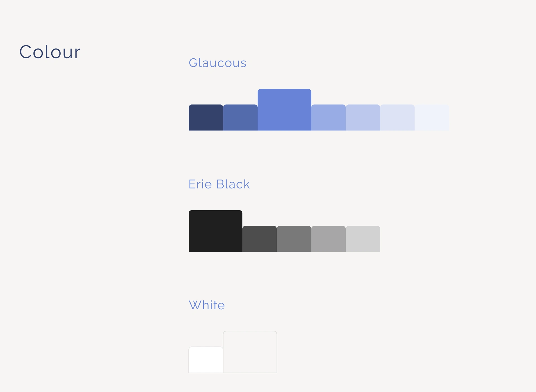Select the darkest navy Glaucous swatch
The height and width of the screenshot is (392, 536).
[x=206, y=118]
